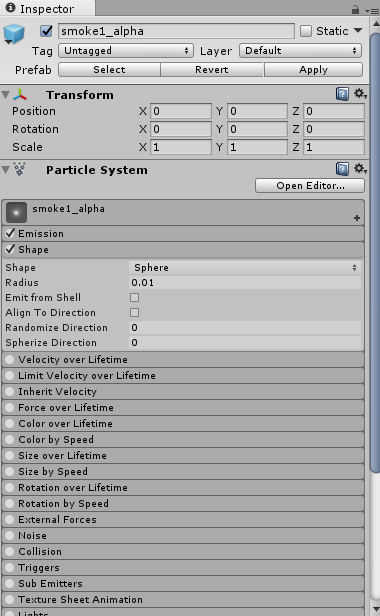
Task: Disable the Shape module checkmark
Action: 10,249
